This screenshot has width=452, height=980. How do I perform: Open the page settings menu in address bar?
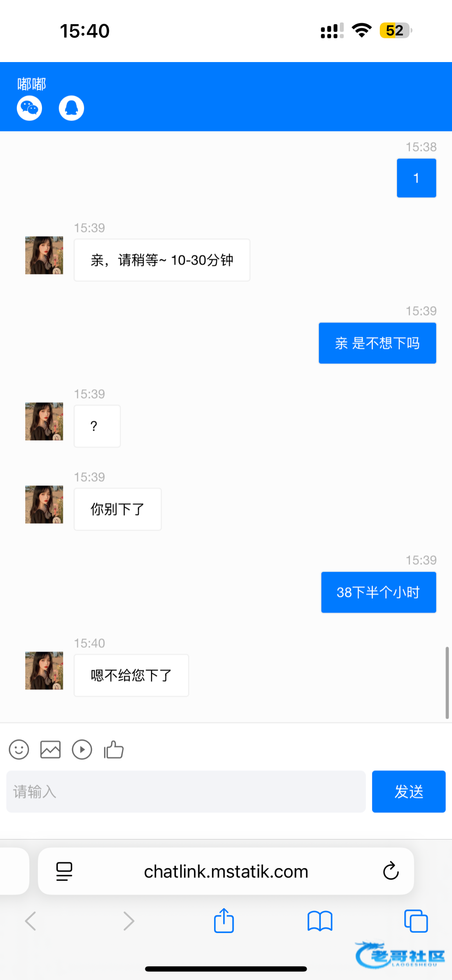(x=64, y=871)
